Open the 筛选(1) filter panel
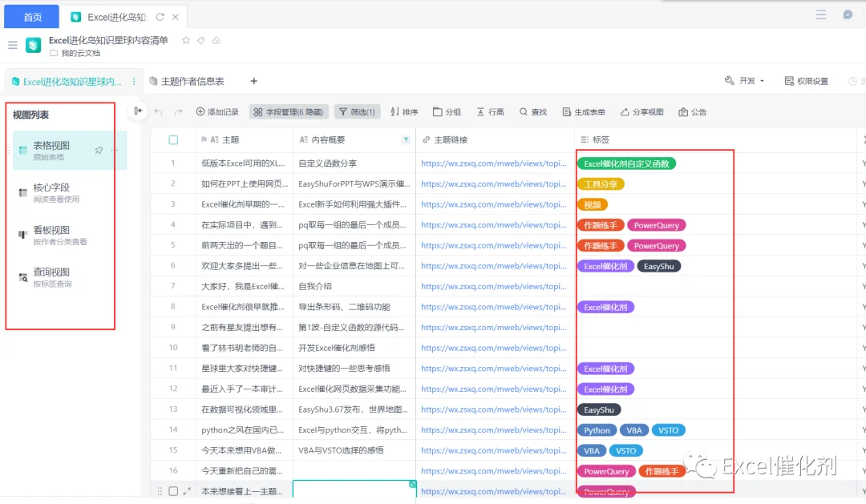The width and height of the screenshot is (866, 504). pos(358,112)
